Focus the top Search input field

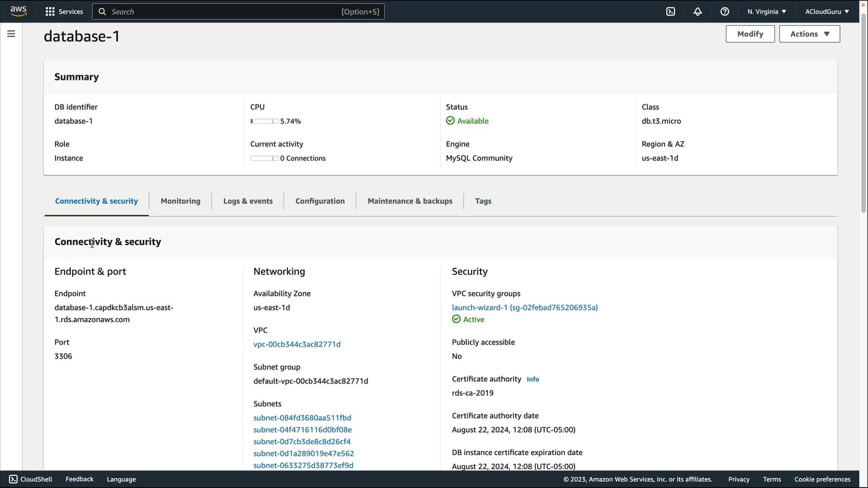click(x=226, y=12)
